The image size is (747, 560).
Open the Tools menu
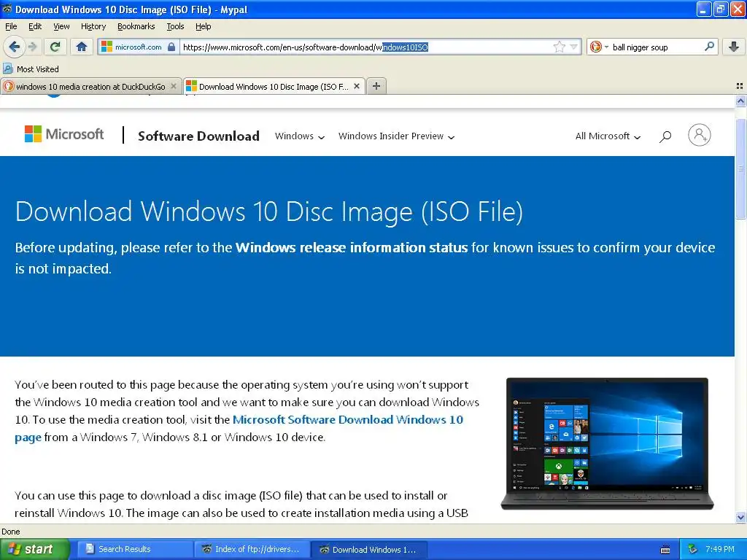175,26
